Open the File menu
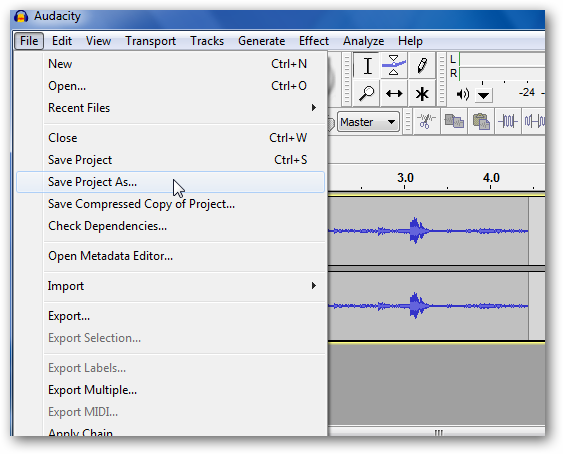Screen dimensions: 563x454 point(29,41)
